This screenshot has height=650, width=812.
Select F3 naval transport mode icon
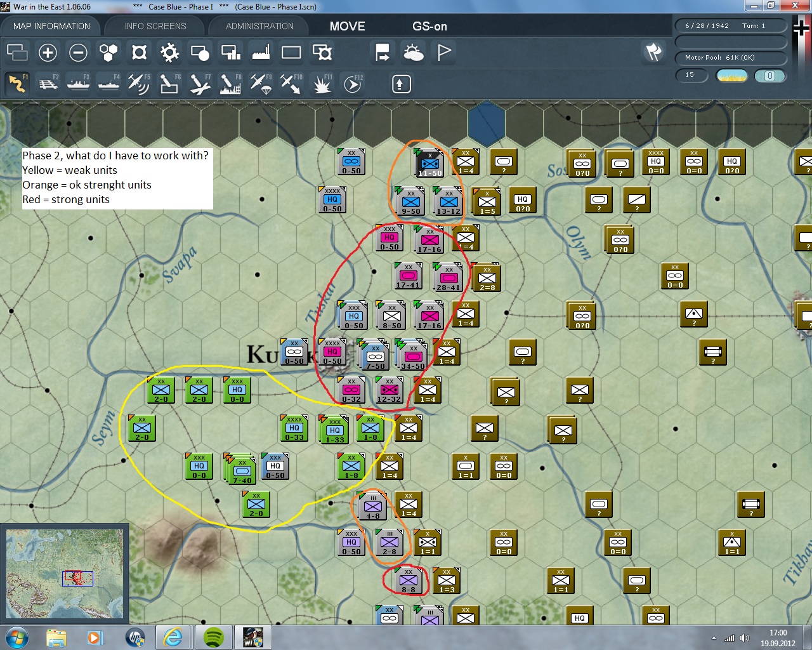coord(78,83)
